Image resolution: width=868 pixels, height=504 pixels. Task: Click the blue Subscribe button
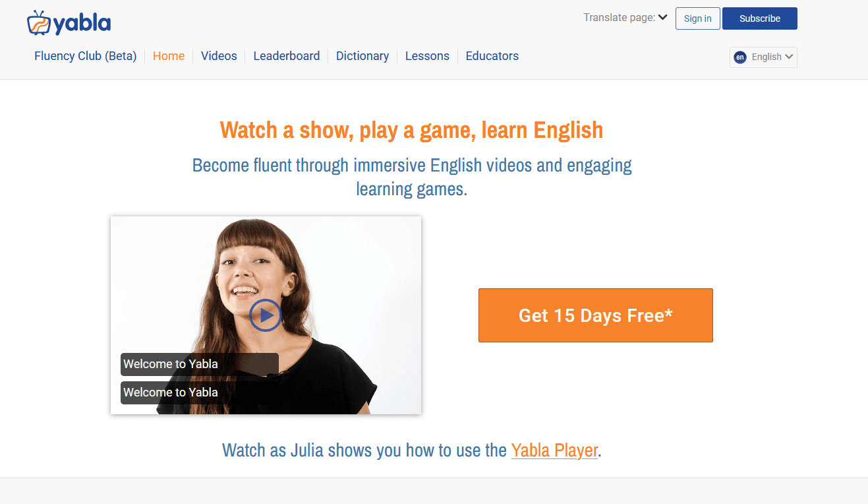coord(760,18)
